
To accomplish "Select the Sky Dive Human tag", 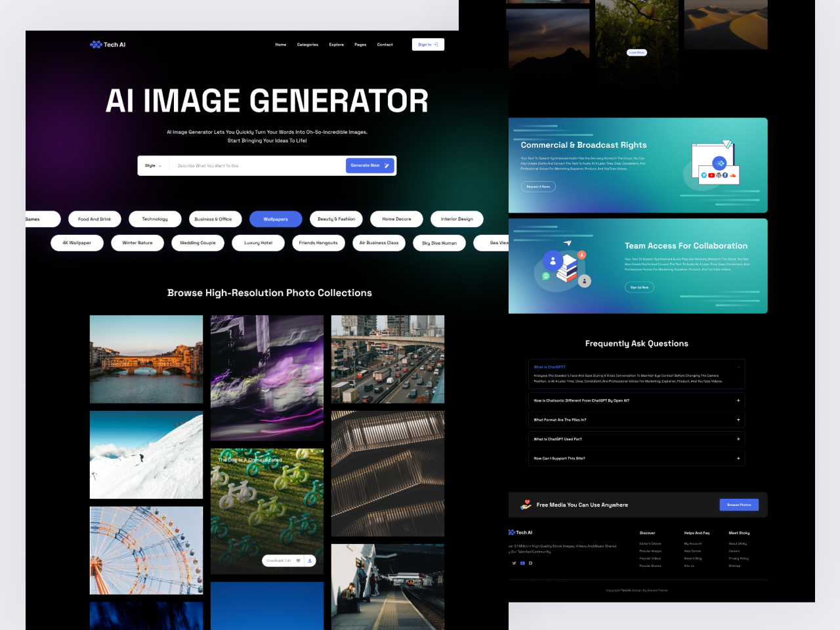I will pos(439,243).
